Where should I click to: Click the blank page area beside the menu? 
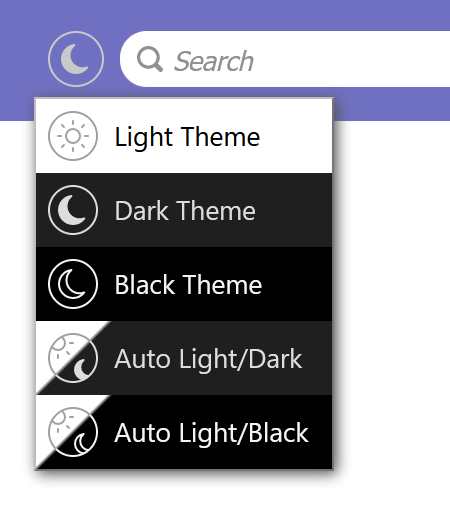pyautogui.click(x=393, y=300)
